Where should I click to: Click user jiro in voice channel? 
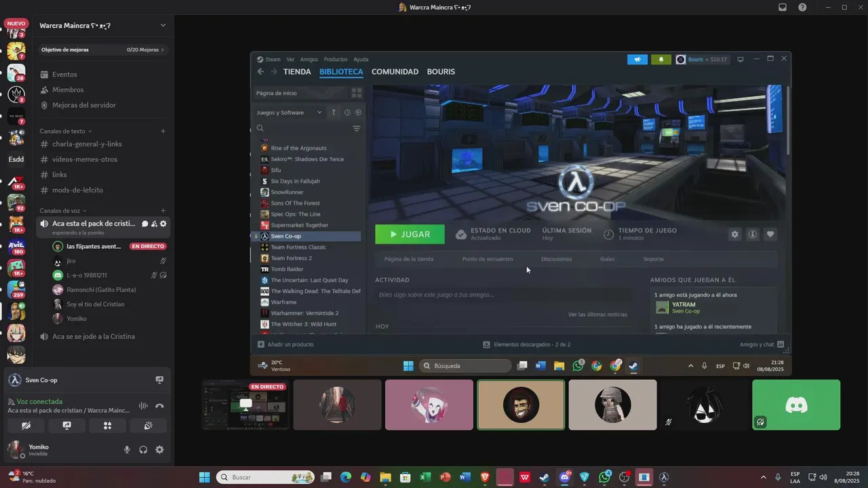pos(109,261)
